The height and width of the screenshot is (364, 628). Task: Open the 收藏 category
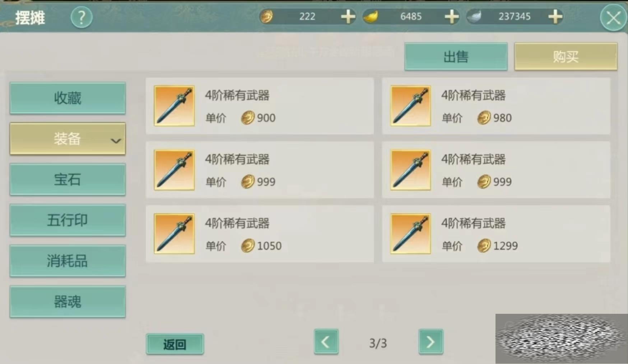tap(68, 98)
